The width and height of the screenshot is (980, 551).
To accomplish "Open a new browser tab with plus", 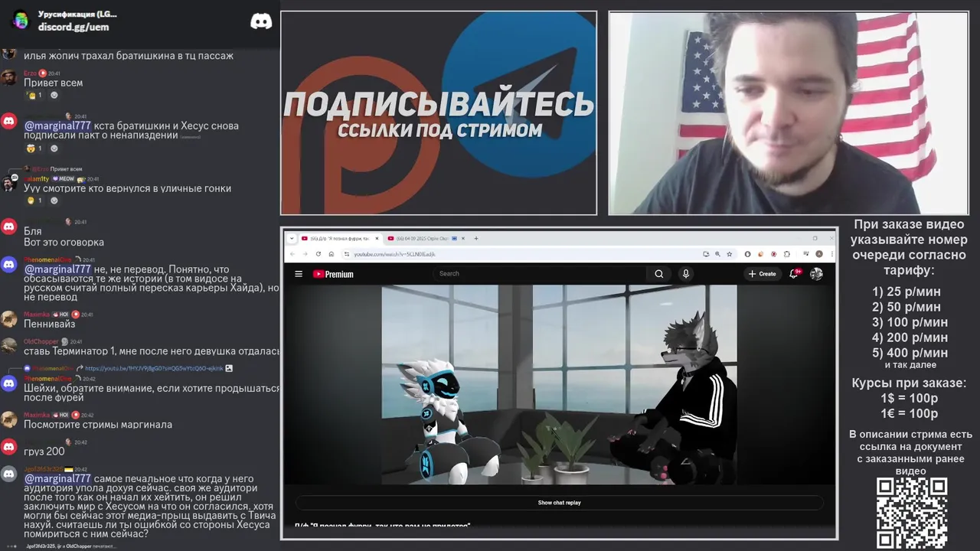I will pos(476,238).
